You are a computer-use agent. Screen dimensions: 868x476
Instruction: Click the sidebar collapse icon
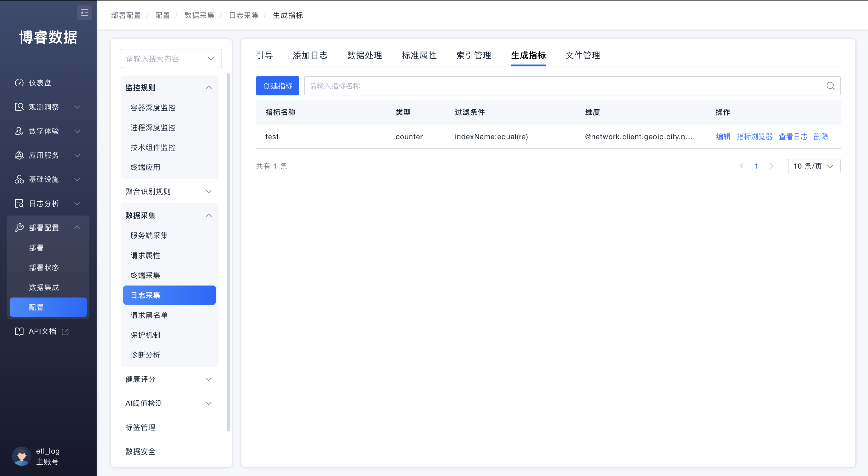click(84, 13)
